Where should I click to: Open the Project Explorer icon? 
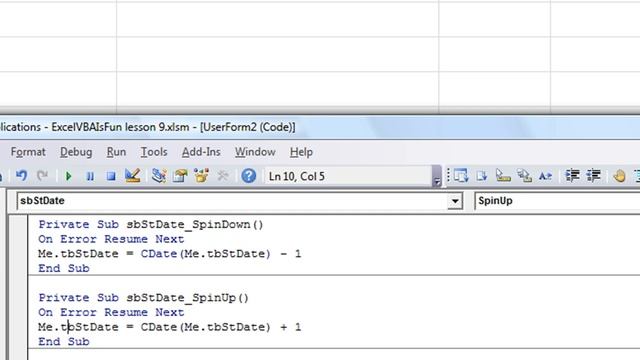[158, 176]
